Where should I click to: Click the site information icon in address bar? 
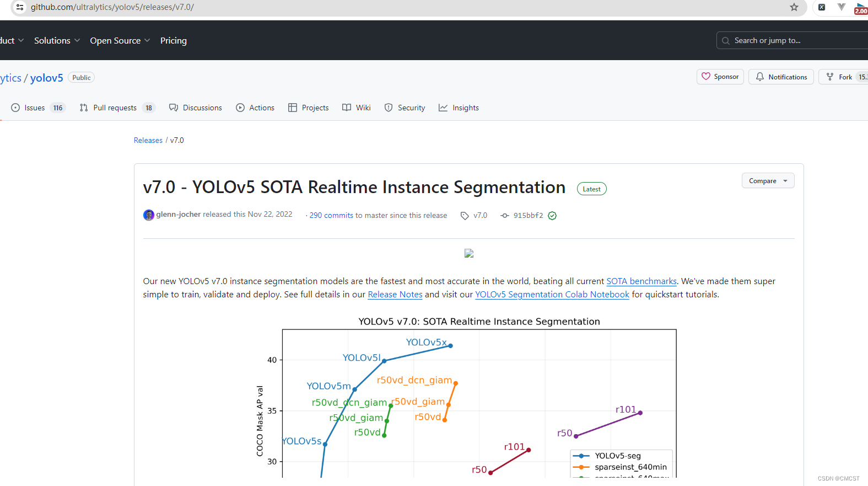click(20, 7)
